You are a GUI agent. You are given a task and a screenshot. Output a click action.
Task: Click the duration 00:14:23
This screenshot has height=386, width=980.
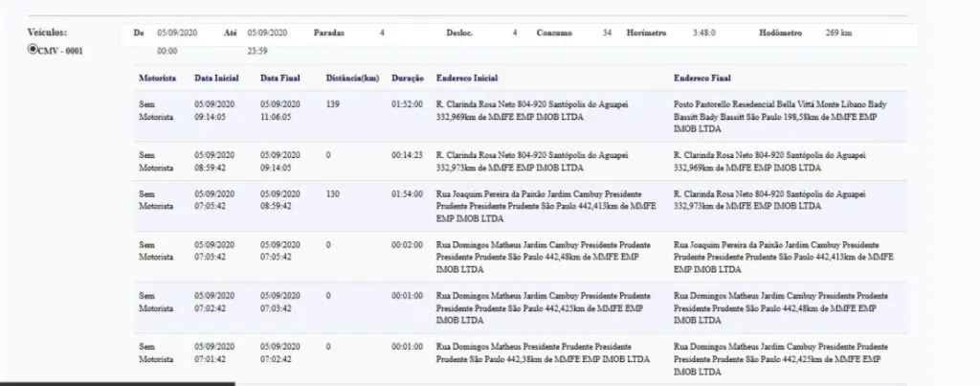tap(407, 155)
